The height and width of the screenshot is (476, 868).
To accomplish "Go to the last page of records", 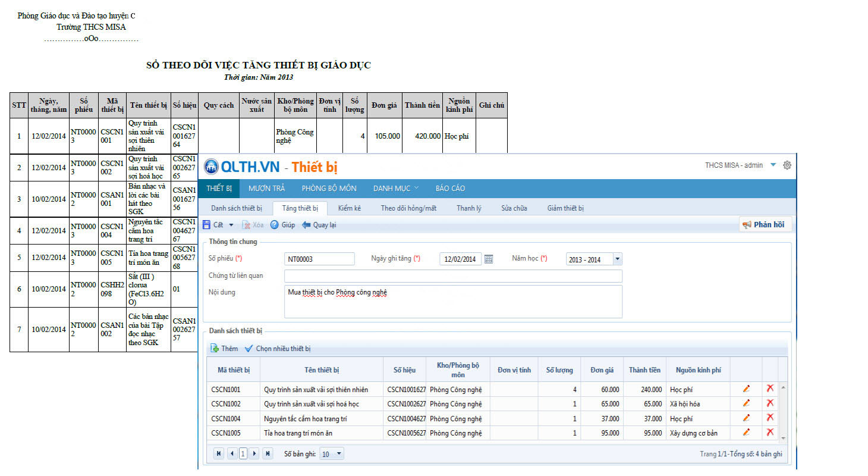I will pyautogui.click(x=268, y=453).
